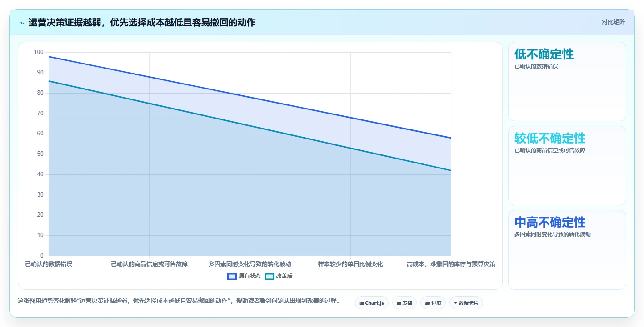The image size is (644, 327).
Task: Click the caption text below the chart
Action: point(179,301)
